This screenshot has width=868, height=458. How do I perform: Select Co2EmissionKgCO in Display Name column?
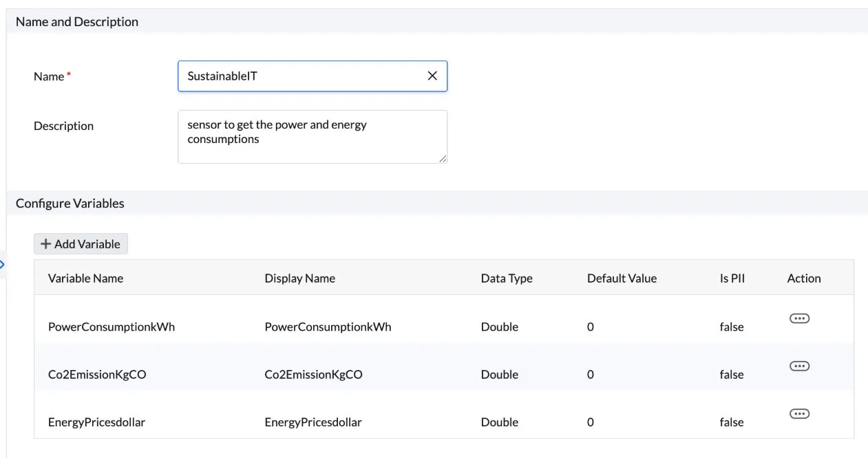point(313,375)
